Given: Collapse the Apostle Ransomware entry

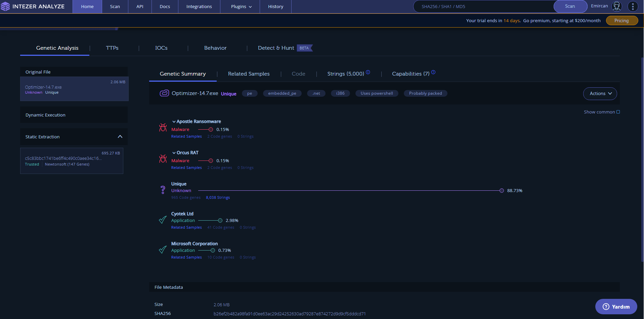Looking at the screenshot, I should [x=174, y=122].
